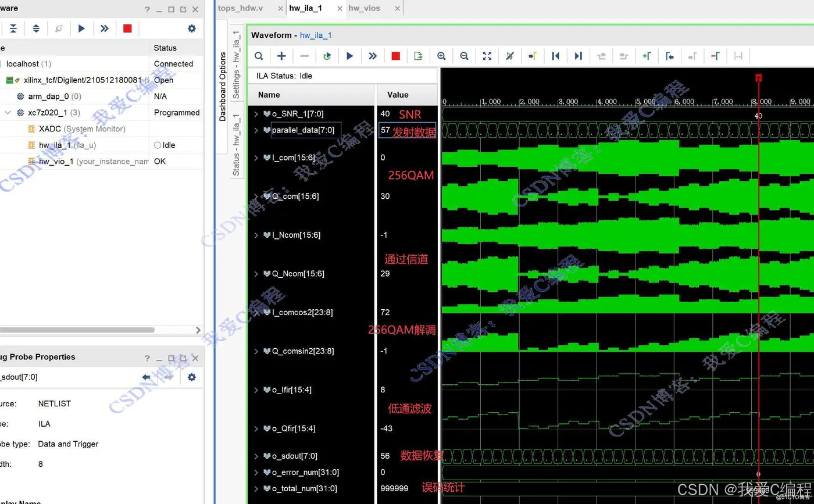Go to first time in waveform
814x504 pixels.
pos(555,56)
